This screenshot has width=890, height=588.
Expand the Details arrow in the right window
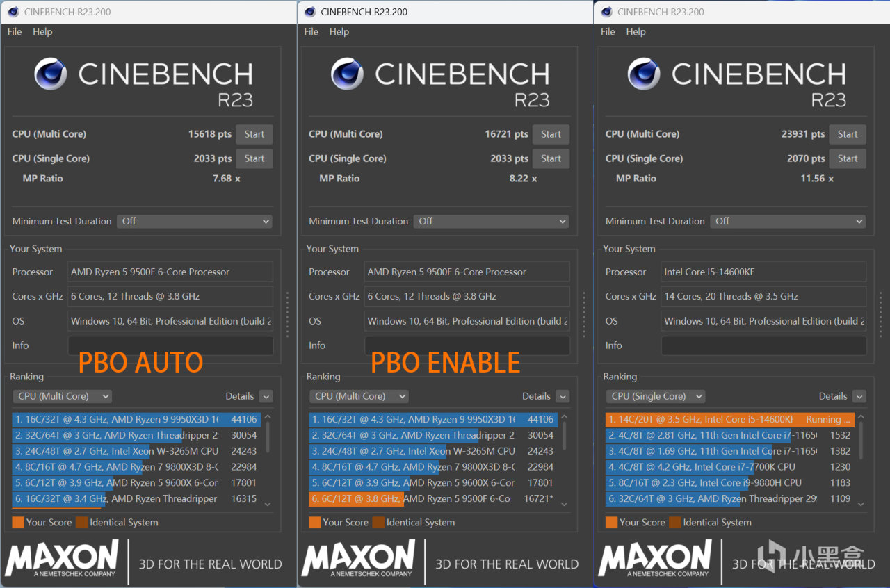(x=859, y=396)
